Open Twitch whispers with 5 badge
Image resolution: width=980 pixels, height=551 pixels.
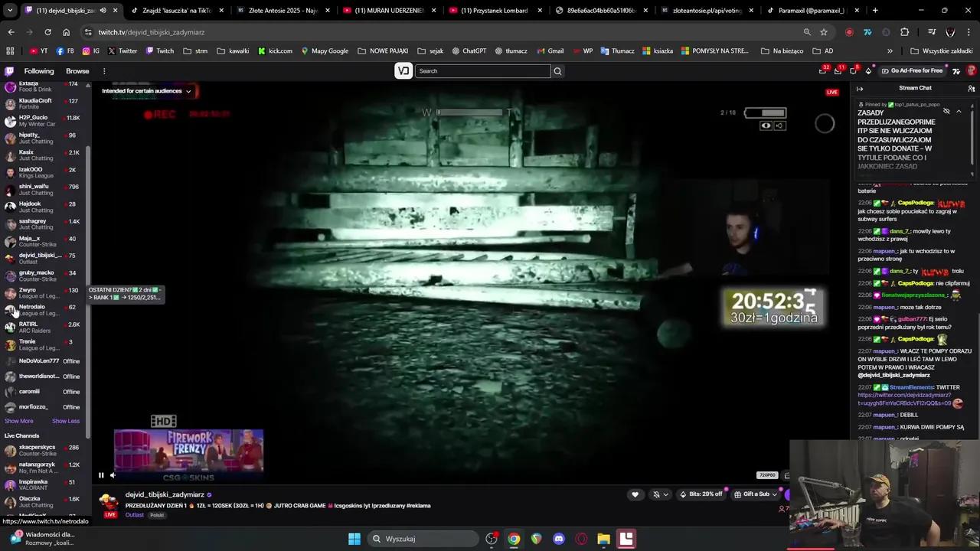coord(854,71)
